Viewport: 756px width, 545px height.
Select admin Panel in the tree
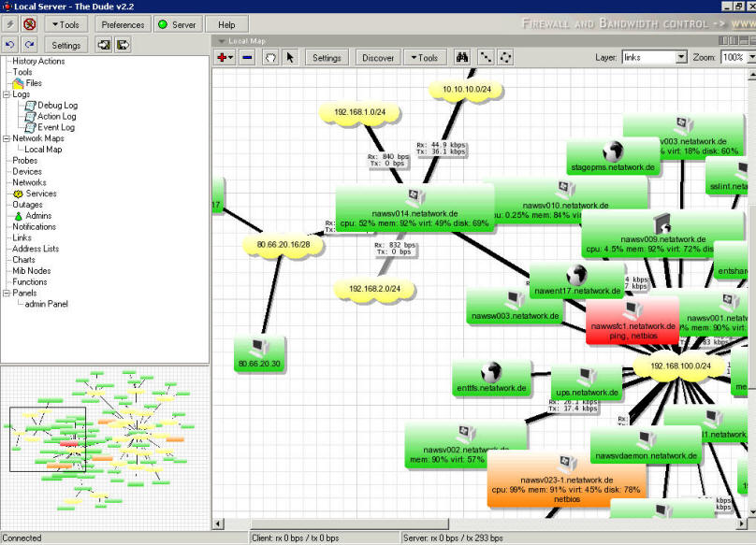pos(46,304)
